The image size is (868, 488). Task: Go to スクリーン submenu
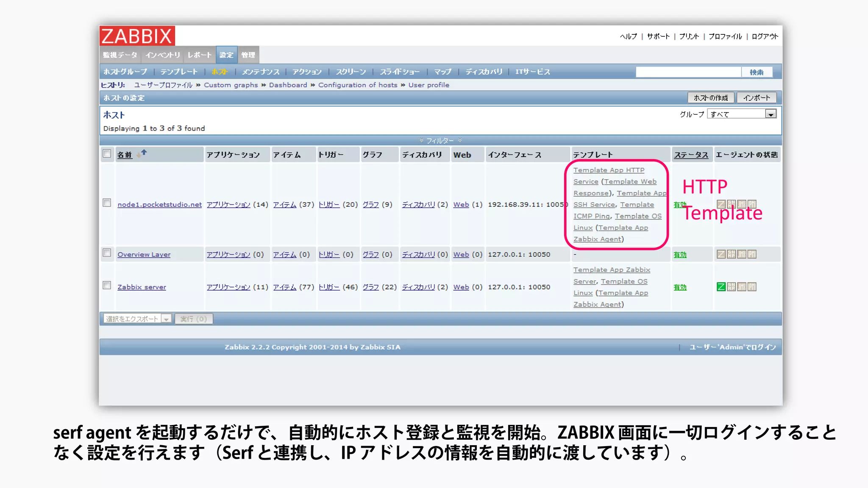coord(351,72)
